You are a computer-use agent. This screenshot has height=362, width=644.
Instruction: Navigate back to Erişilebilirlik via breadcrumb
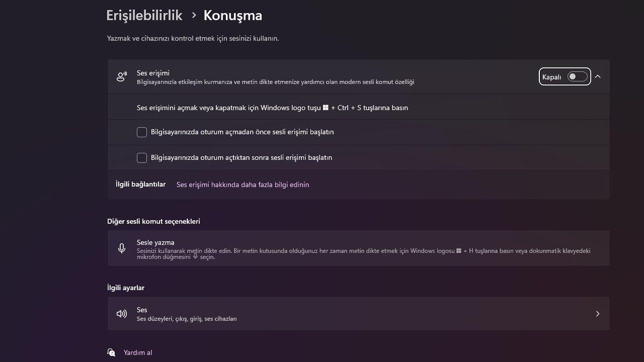click(143, 15)
